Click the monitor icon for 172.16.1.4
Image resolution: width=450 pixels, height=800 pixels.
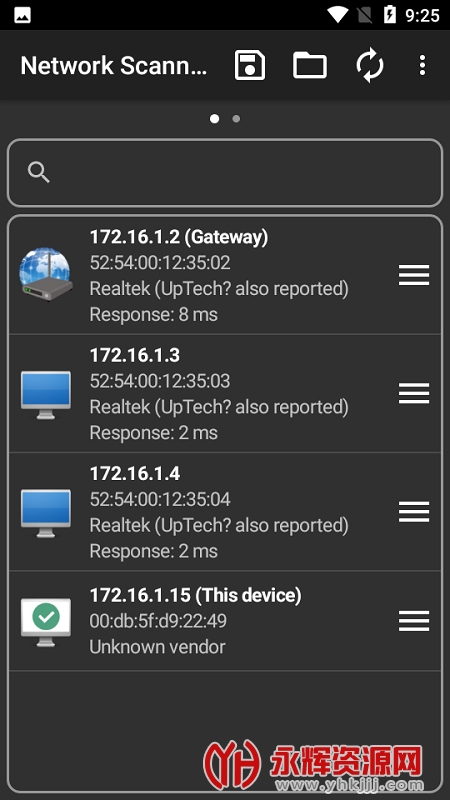pyautogui.click(x=46, y=513)
